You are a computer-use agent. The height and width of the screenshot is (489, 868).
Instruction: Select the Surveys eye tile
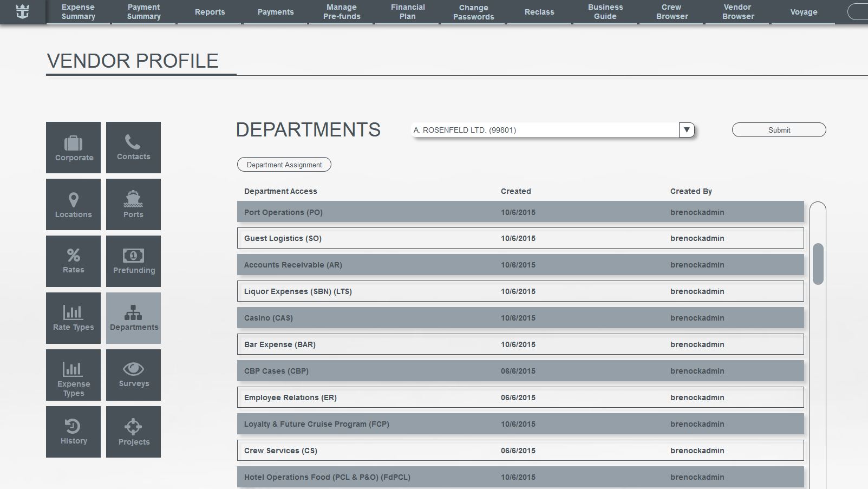click(x=133, y=375)
